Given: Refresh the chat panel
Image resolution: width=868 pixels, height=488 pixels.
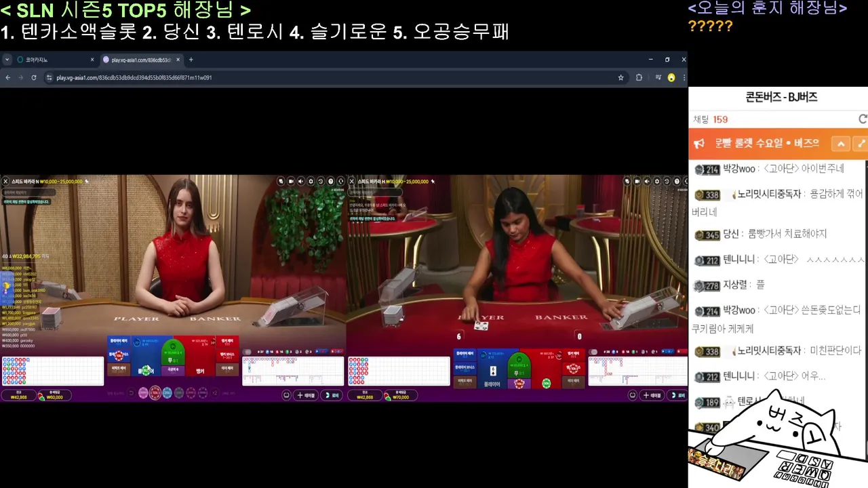Looking at the screenshot, I should click(x=863, y=119).
